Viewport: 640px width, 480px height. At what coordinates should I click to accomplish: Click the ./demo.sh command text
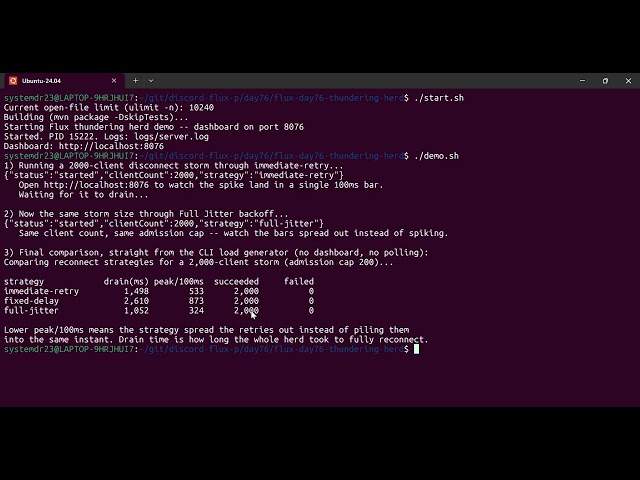pyautogui.click(x=436, y=156)
